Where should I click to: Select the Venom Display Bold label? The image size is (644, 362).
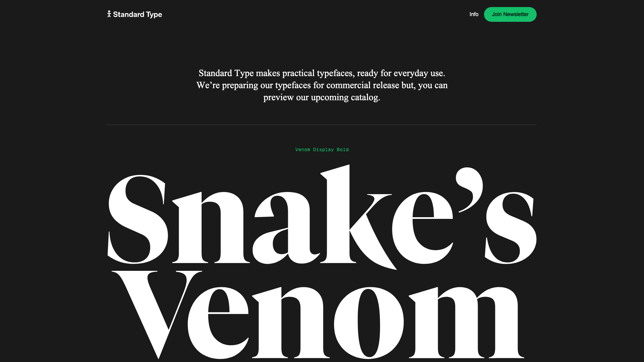[322, 149]
